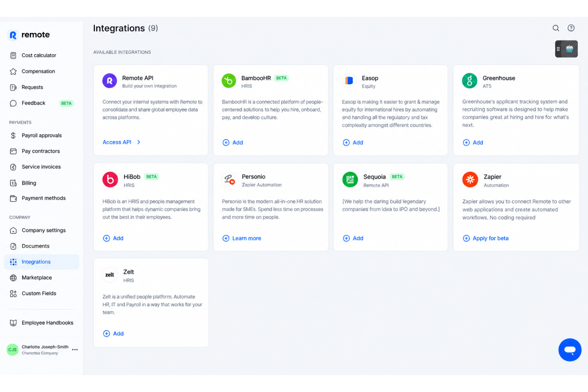Open the search icon at top right

[556, 28]
